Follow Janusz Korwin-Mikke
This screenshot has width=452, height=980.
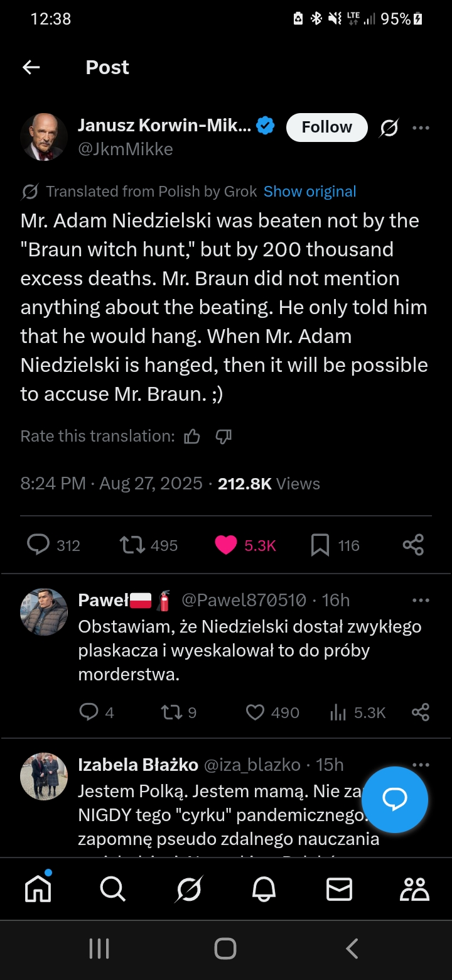[326, 128]
